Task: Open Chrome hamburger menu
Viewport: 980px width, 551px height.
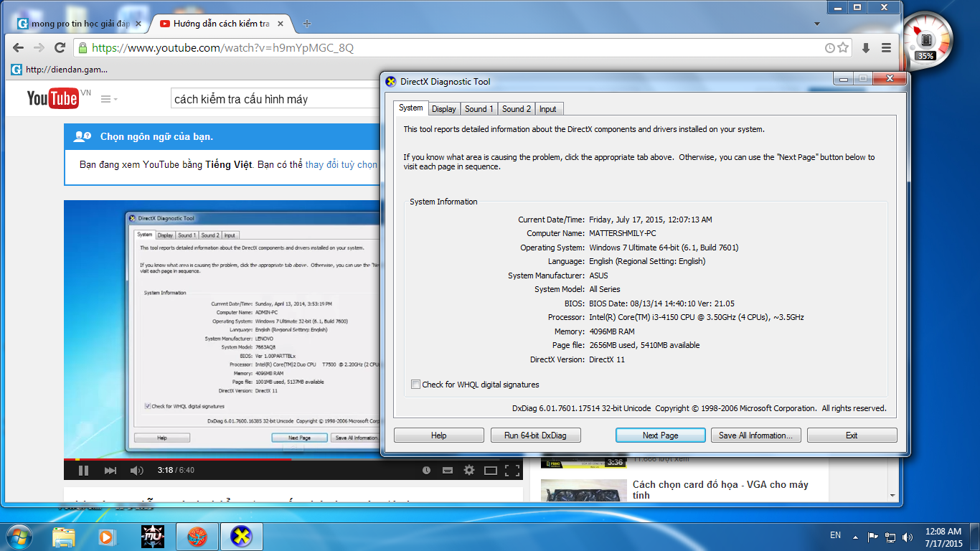Action: (887, 48)
